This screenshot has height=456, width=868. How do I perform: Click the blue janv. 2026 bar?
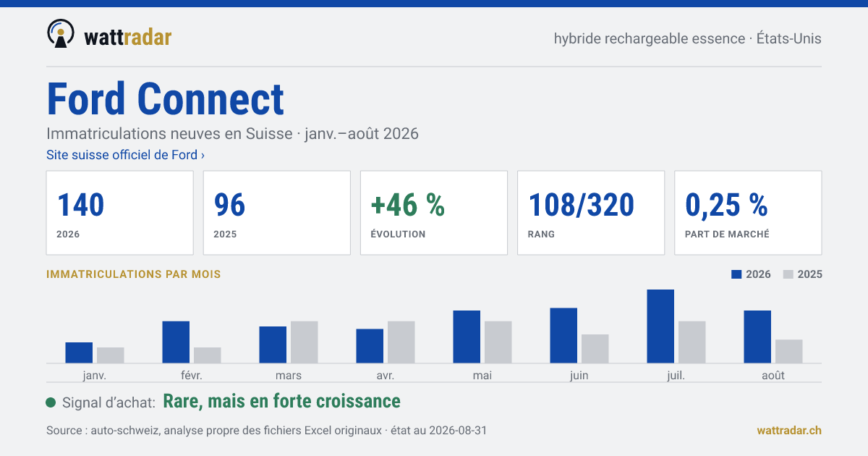pos(79,352)
